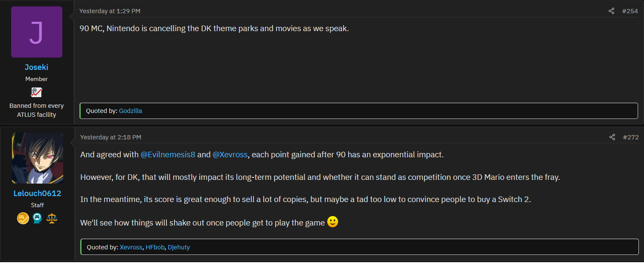Viewport: 644px width, 263px height.
Task: Open post number #272 permalink
Action: pyautogui.click(x=631, y=137)
